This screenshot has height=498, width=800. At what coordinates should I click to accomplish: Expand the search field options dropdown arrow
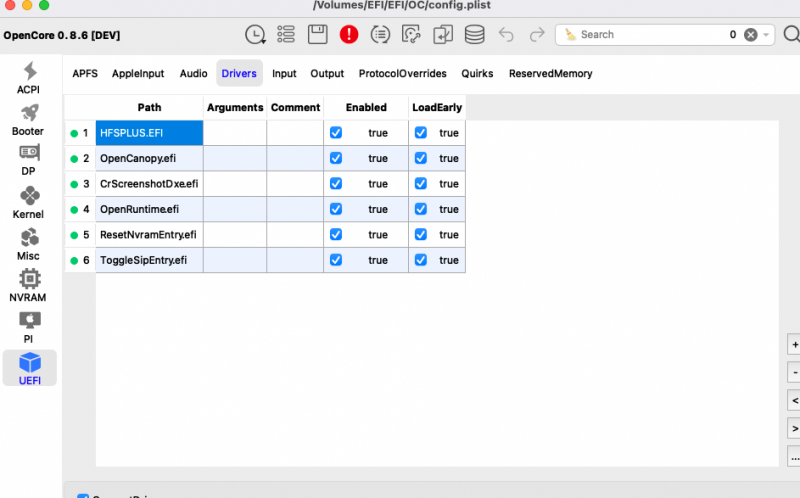[767, 34]
